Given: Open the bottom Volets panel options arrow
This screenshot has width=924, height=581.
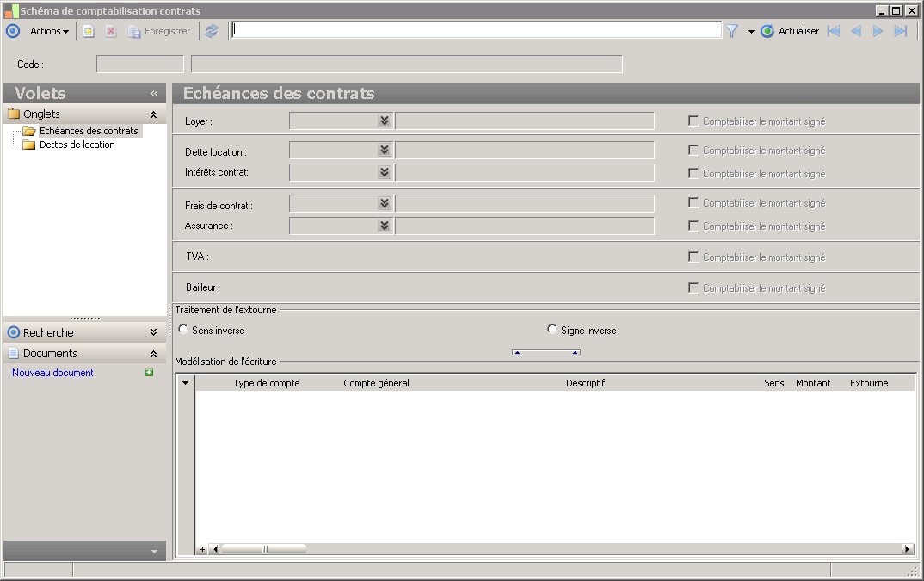Looking at the screenshot, I should (x=154, y=552).
